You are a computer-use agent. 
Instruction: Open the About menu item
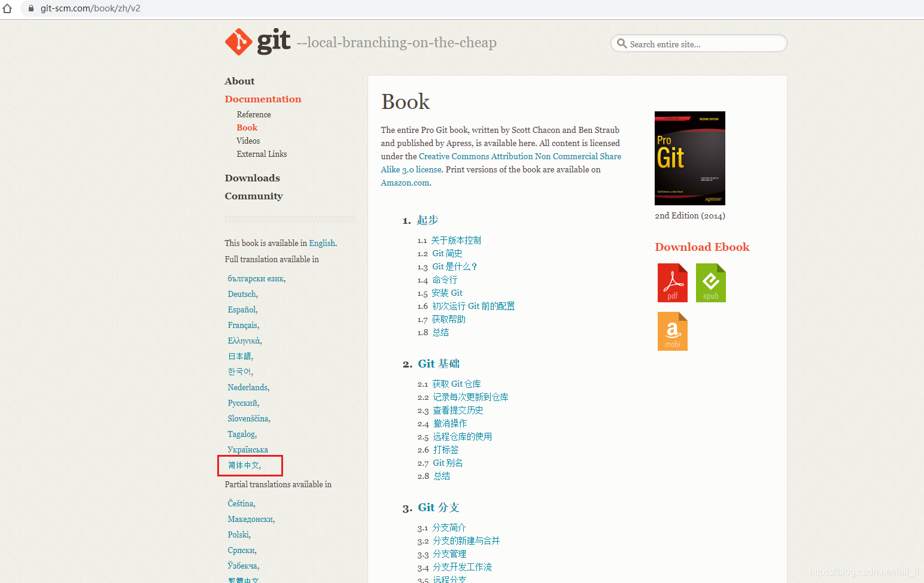coord(239,81)
